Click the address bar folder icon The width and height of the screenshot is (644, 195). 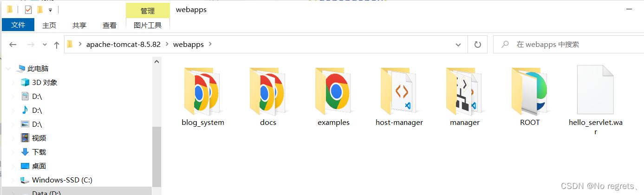click(x=70, y=45)
